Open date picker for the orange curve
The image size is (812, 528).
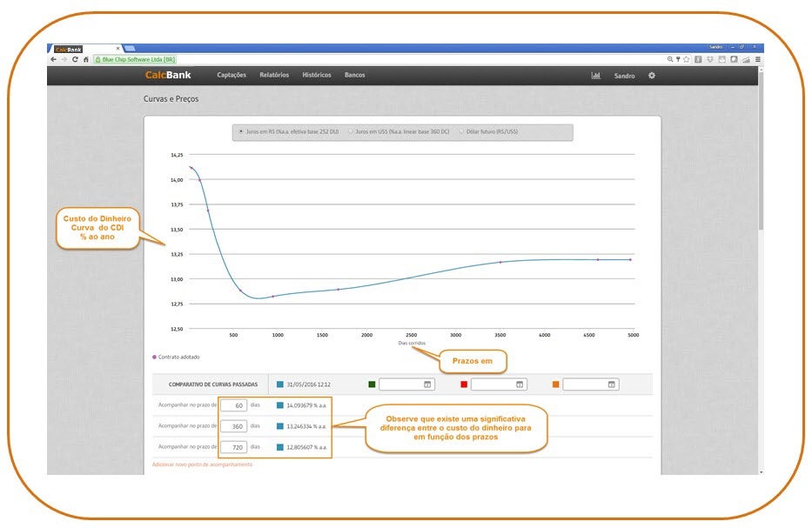(611, 384)
